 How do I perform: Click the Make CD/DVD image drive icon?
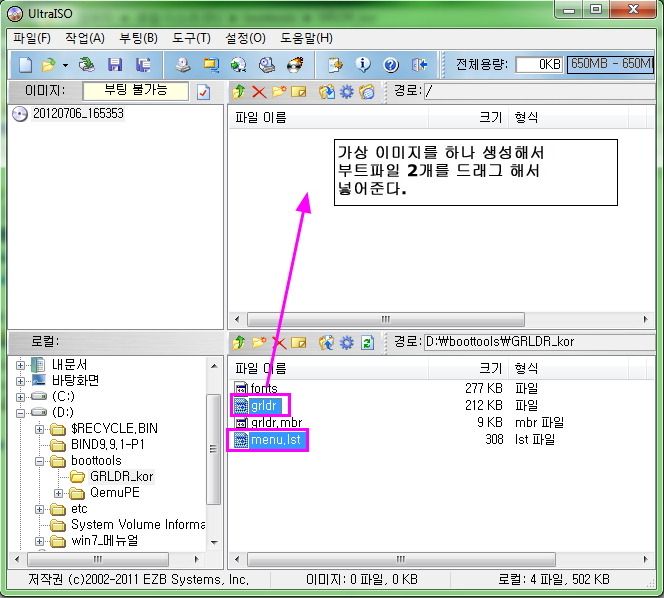(x=183, y=65)
